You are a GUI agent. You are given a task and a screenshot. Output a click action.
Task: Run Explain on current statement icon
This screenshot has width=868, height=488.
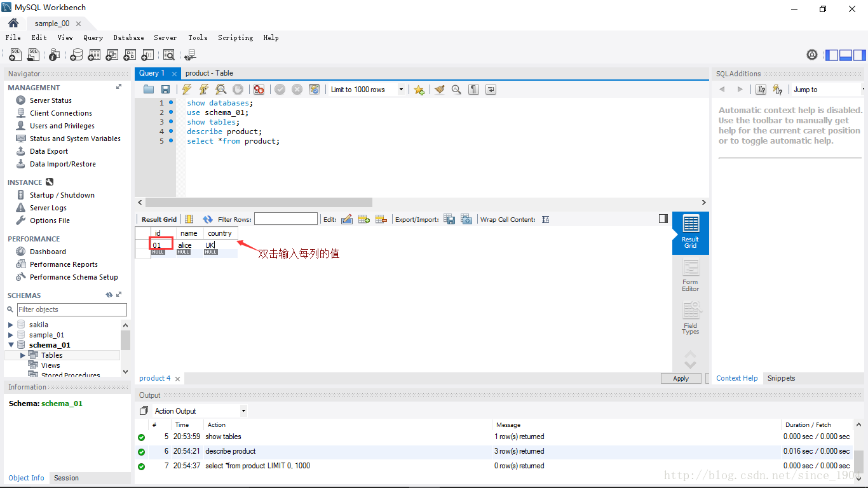(x=220, y=90)
